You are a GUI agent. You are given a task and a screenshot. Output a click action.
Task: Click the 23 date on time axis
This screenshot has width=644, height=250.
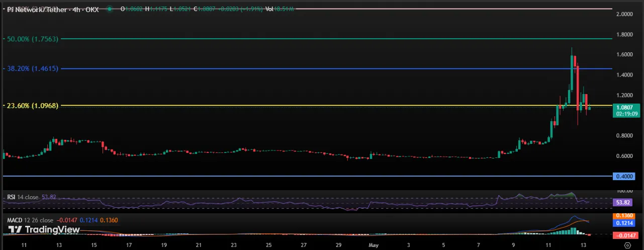233,244
